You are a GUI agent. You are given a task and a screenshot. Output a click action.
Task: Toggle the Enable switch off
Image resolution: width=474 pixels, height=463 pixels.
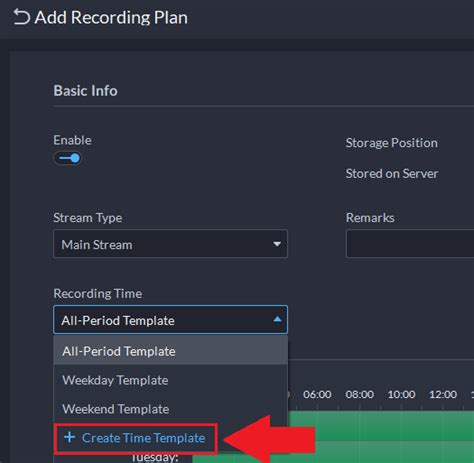[x=67, y=158]
